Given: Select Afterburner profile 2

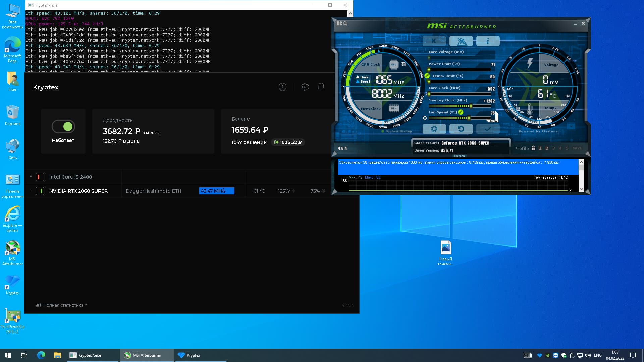Looking at the screenshot, I should tap(547, 148).
